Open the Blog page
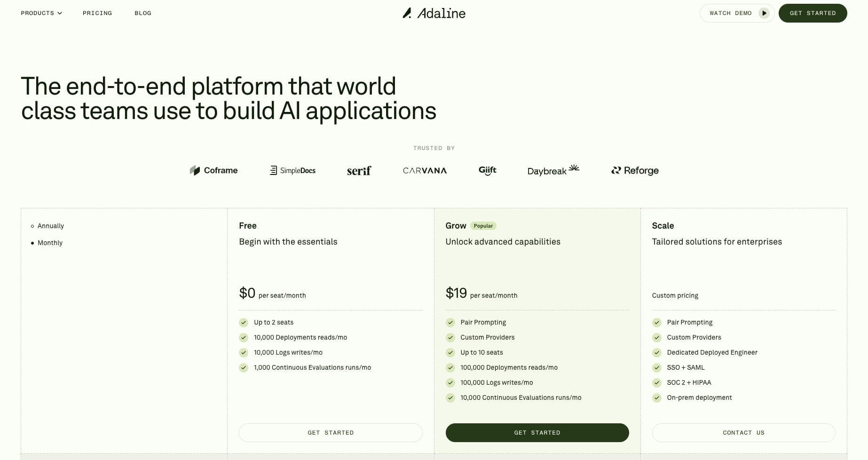Screen dimensions: 868x460 pos(143,13)
